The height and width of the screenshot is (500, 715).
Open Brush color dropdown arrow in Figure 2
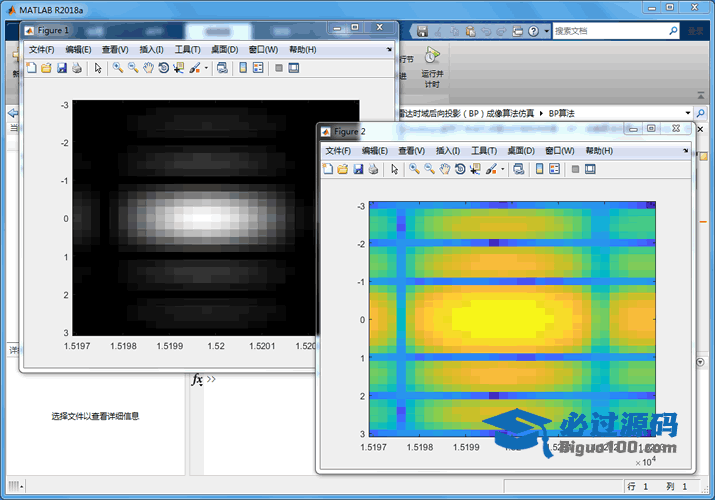click(503, 169)
